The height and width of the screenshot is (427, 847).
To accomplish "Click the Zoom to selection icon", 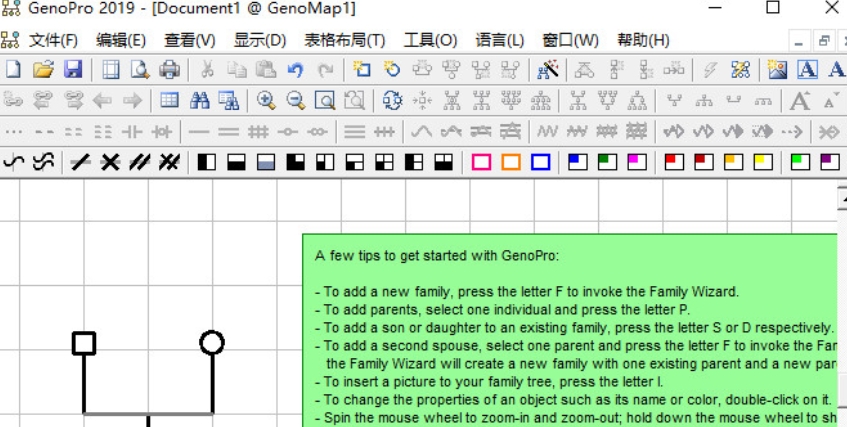I will (325, 101).
